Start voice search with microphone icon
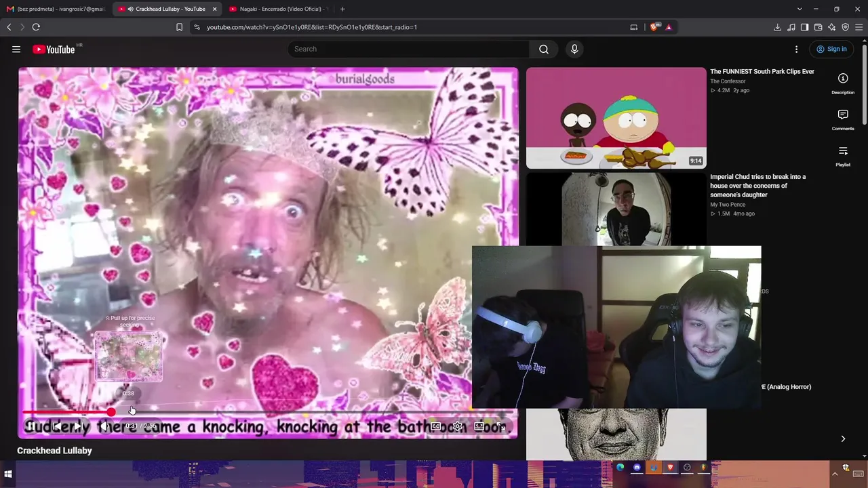 pyautogui.click(x=574, y=49)
